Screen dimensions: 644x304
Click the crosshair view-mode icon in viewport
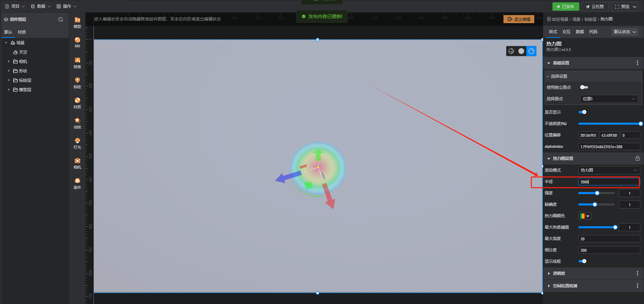[x=511, y=51]
